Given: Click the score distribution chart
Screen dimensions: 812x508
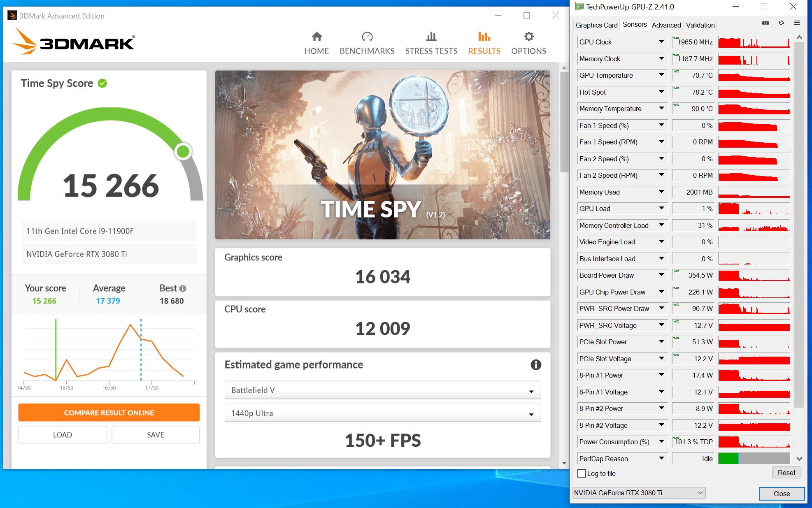Looking at the screenshot, I should (109, 354).
